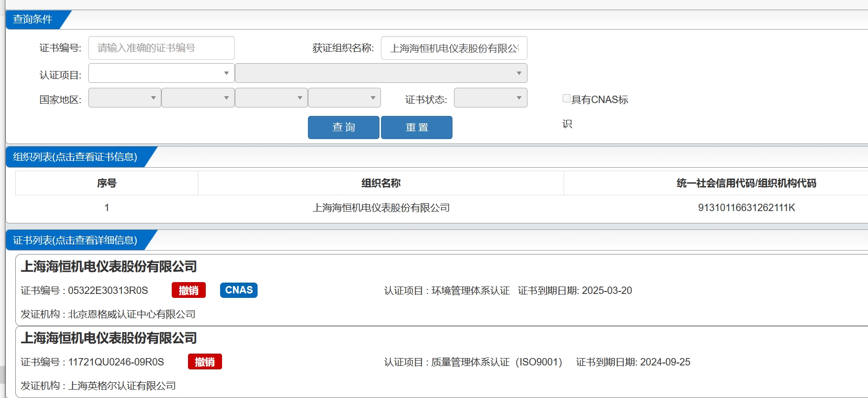Viewport: 868px width, 398px height.
Task: Click 认证项目：环境管理体系认证 text
Action: [x=447, y=290]
